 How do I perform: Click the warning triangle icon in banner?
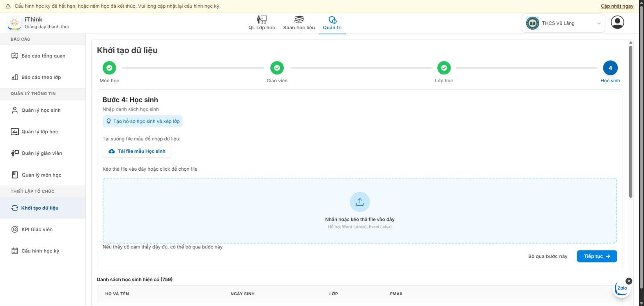tap(8, 6)
